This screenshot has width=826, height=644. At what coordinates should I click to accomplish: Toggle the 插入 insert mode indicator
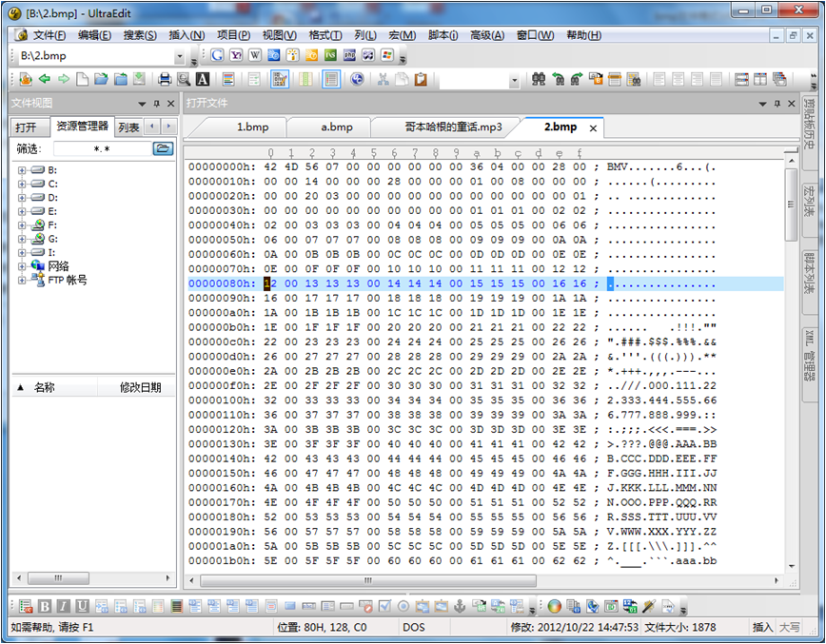click(x=762, y=627)
